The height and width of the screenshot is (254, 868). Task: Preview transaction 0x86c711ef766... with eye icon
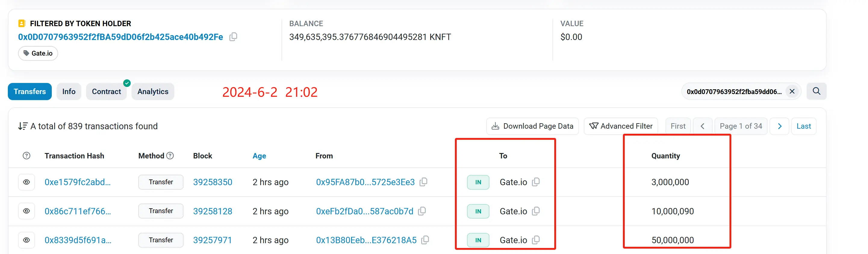26,211
